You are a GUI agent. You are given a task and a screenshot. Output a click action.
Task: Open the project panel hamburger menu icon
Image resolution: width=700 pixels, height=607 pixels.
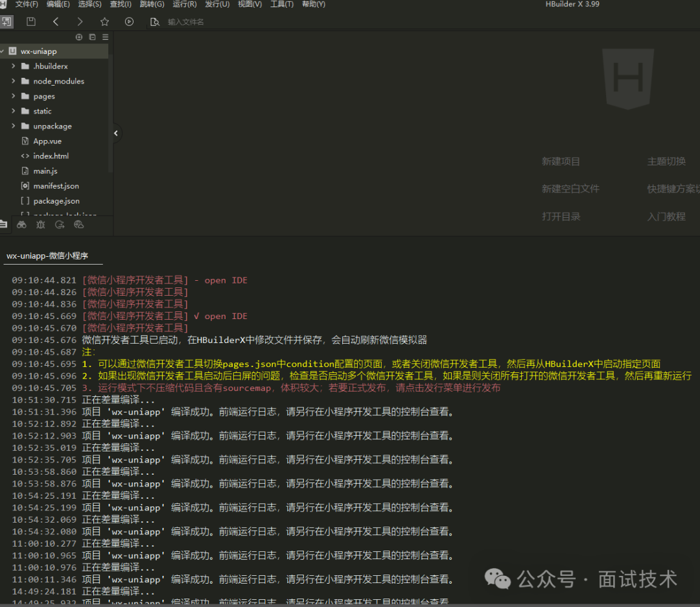[x=106, y=37]
